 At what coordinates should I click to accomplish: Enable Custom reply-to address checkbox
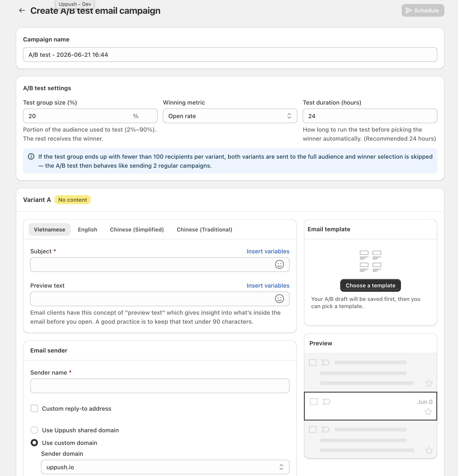tap(34, 408)
